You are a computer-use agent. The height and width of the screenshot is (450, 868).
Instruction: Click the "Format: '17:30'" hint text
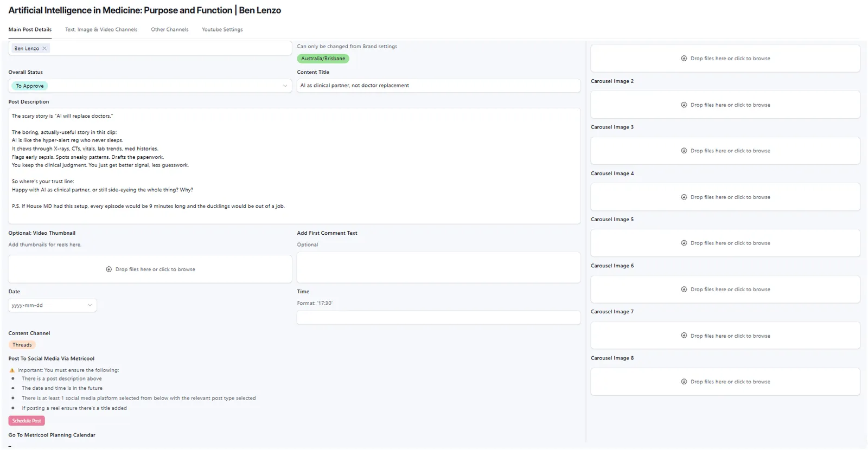(315, 303)
